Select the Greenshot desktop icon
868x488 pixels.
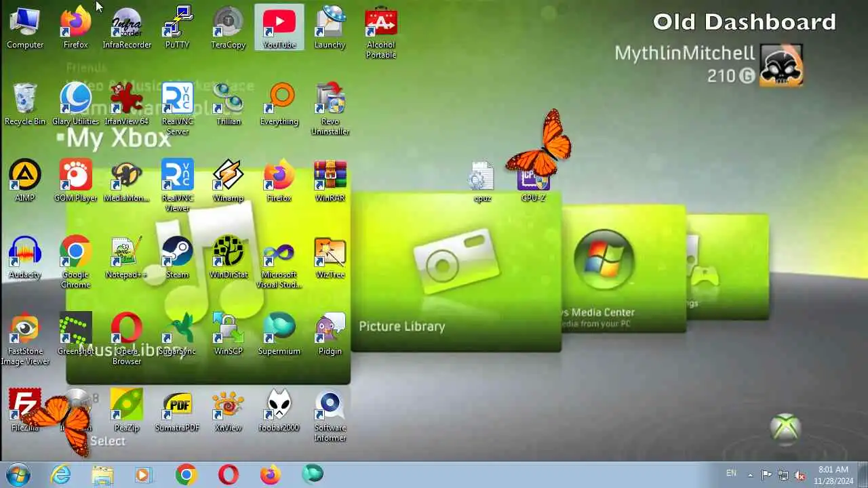76,335
